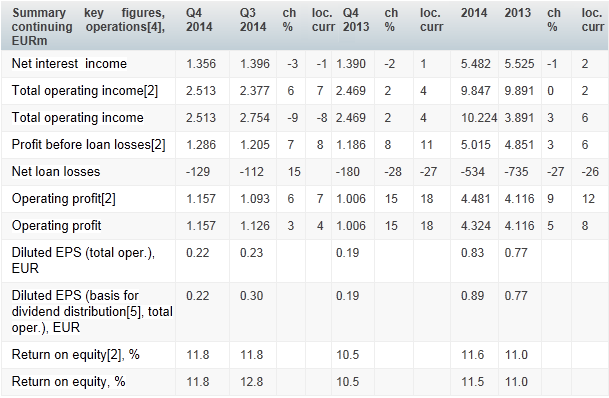Click the 10.224 value under 2014
The image size is (609, 398).
point(479,118)
